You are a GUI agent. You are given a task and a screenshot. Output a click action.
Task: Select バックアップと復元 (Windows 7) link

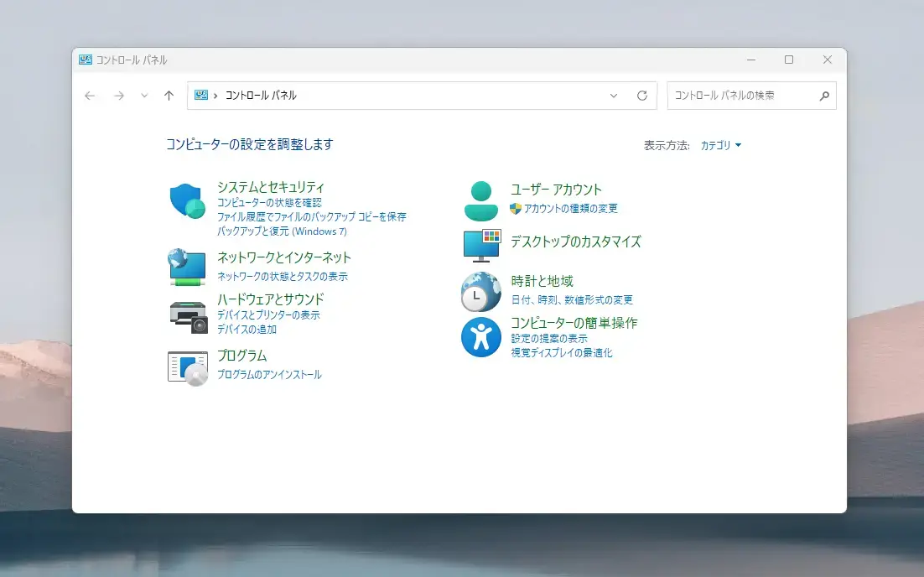point(282,231)
